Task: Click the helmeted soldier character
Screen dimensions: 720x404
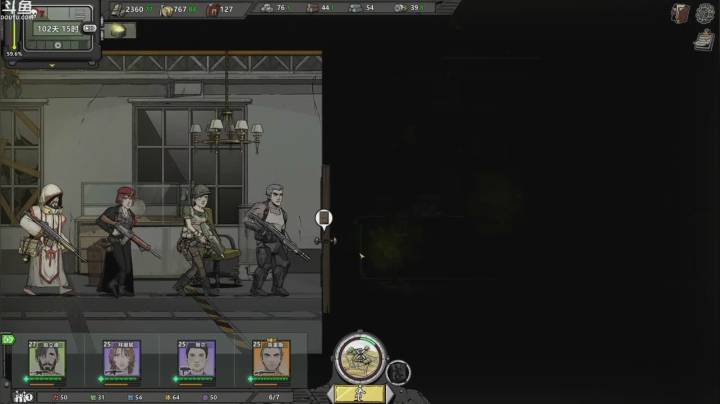Action: pyautogui.click(x=199, y=240)
